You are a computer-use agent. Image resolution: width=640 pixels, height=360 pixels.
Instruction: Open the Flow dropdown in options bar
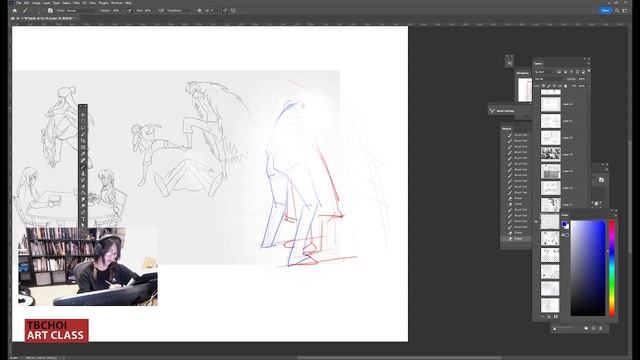pyautogui.click(x=149, y=11)
